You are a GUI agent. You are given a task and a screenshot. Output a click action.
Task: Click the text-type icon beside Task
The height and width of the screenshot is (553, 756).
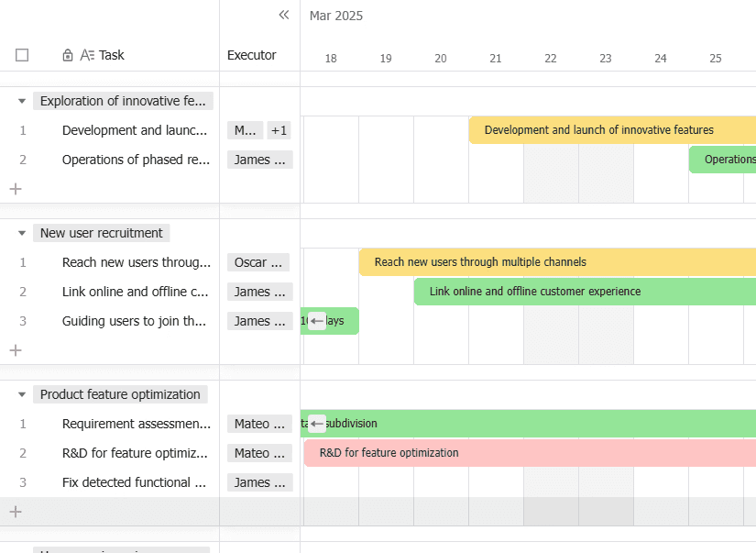coord(87,55)
